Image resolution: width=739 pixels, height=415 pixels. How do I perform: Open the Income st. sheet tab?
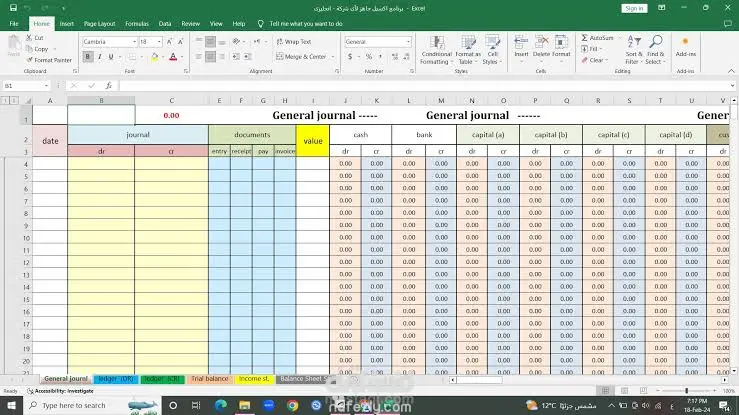[254, 379]
